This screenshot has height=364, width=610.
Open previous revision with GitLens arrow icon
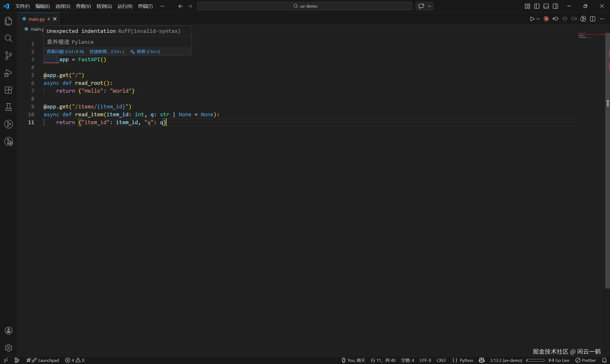(555, 19)
